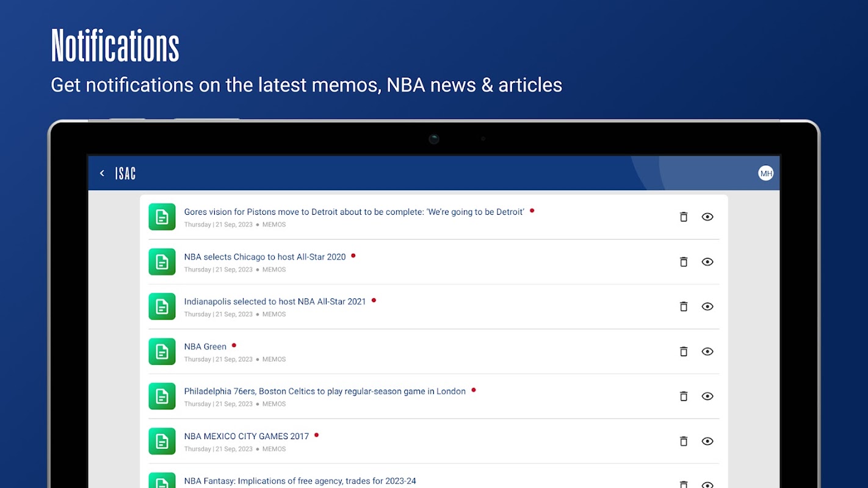
Task: Click the green memo icon for Philadelphia 76ers
Action: pos(162,396)
